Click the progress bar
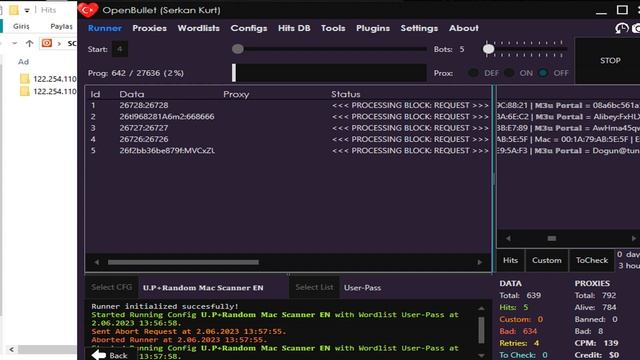Viewport: 640px width, 360px height. coord(329,73)
